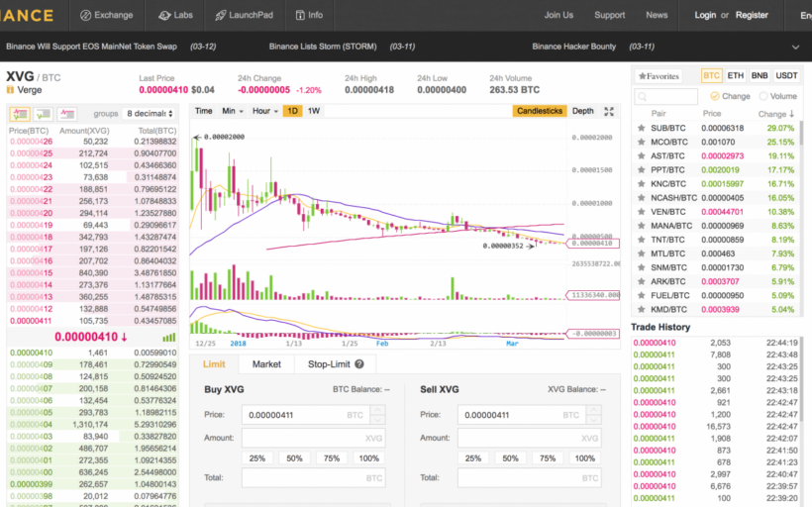The width and height of the screenshot is (812, 507).
Task: Select the Change radio option
Action: point(714,96)
